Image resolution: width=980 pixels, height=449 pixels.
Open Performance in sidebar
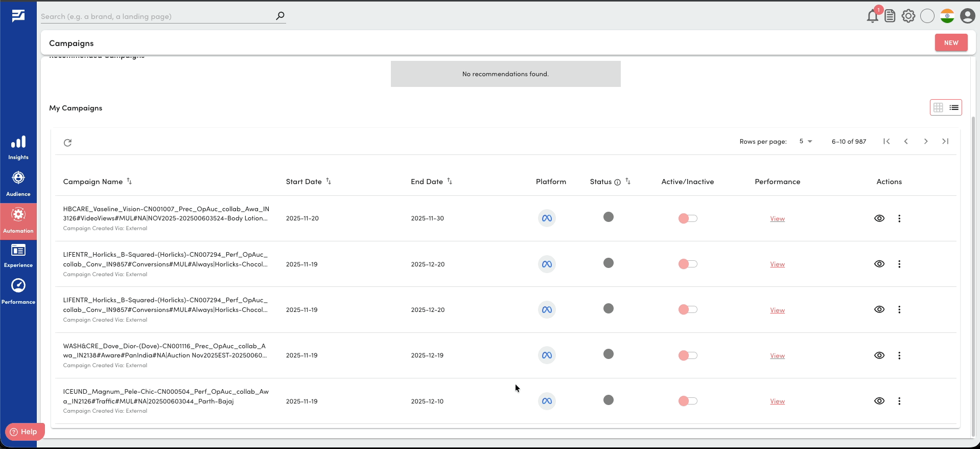[18, 291]
